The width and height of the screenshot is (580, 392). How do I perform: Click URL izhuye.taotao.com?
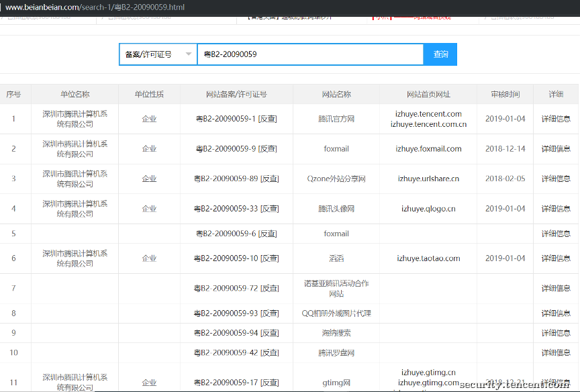click(428, 258)
